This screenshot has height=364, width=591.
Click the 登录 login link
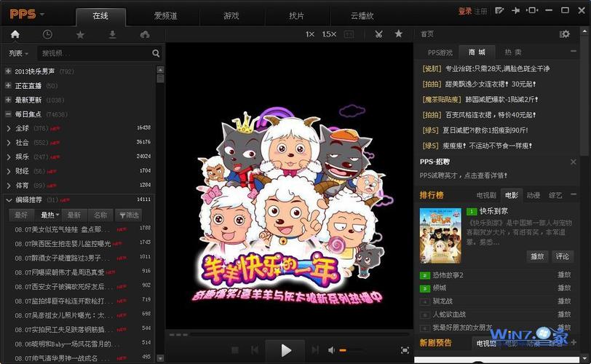[x=464, y=11]
